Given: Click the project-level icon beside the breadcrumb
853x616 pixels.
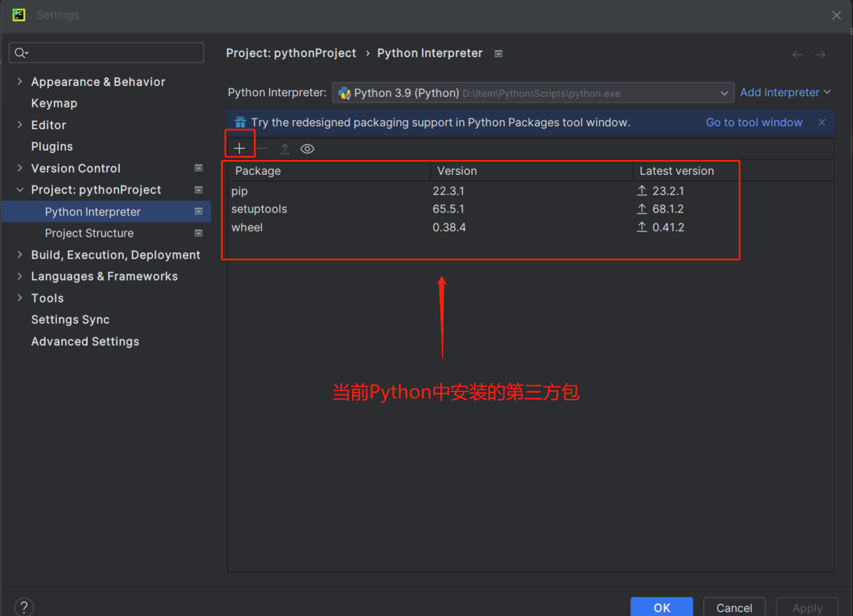Looking at the screenshot, I should 499,53.
